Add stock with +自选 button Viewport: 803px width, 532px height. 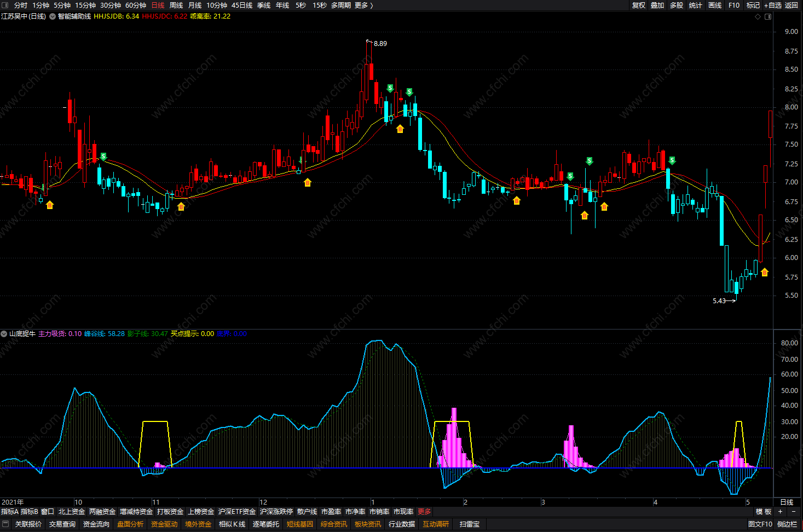[772, 5]
